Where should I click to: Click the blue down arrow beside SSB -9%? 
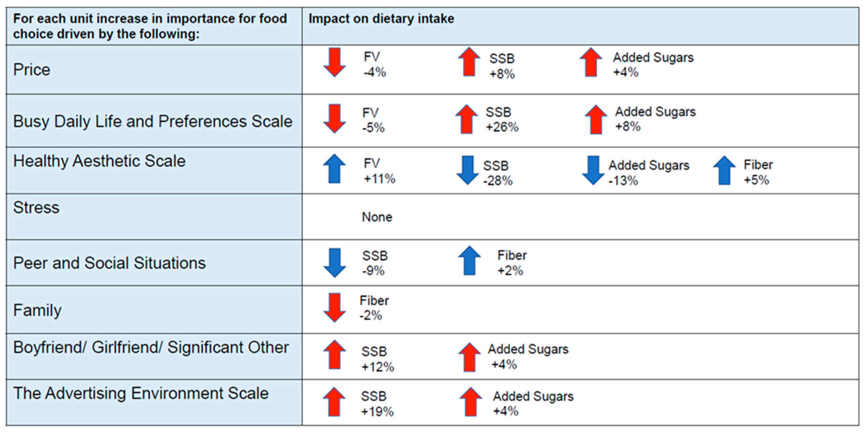point(334,263)
